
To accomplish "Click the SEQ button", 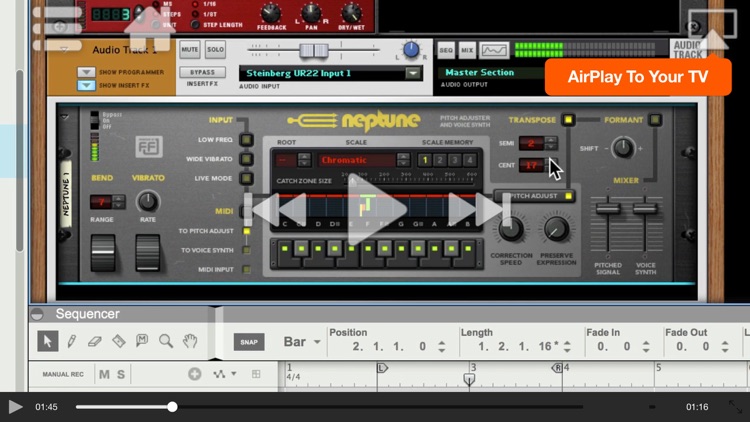I will (x=446, y=50).
